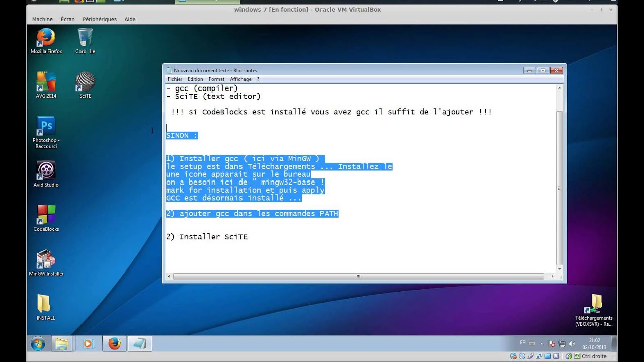Click the text "- gcc (compiler)"
Viewport: 644px width, 362px height.
coord(202,88)
